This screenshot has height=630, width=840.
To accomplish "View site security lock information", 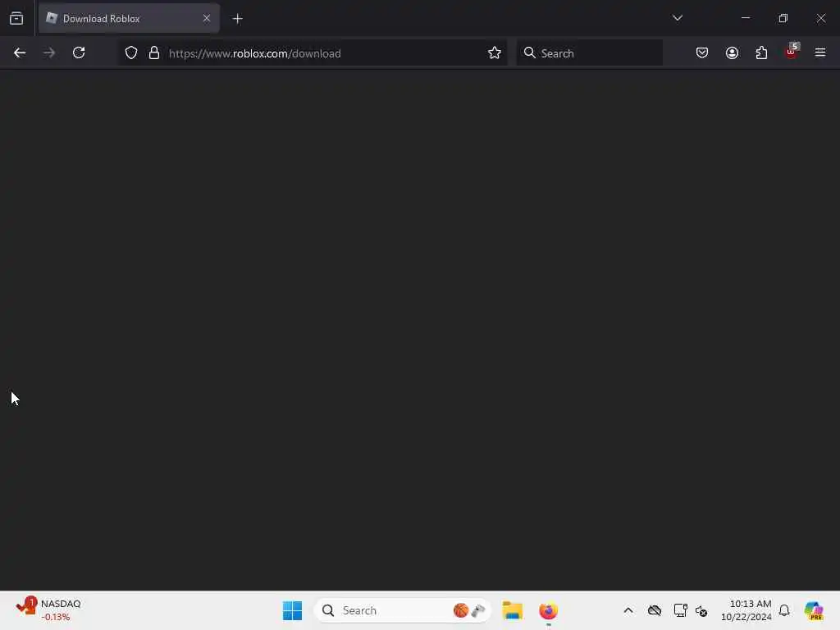I will click(x=154, y=52).
